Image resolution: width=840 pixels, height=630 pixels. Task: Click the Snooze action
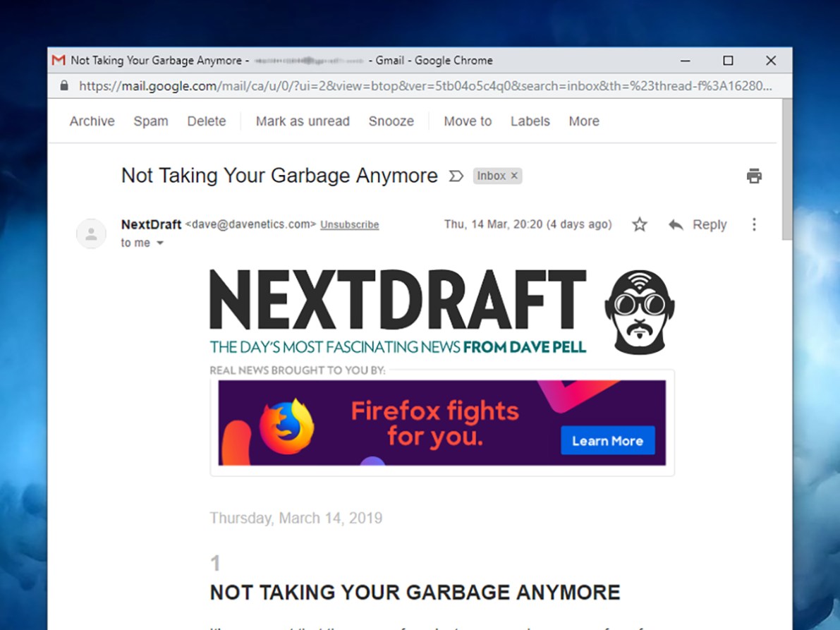tap(391, 121)
